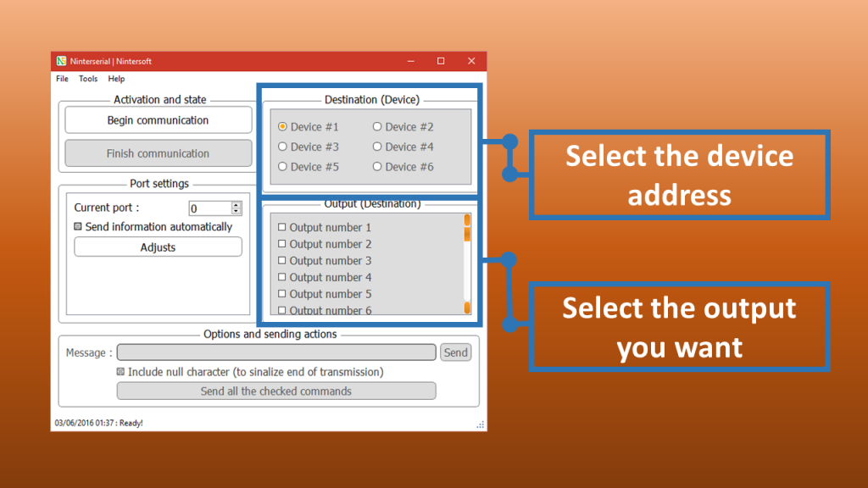Open the File menu
The image size is (868, 488).
62,79
